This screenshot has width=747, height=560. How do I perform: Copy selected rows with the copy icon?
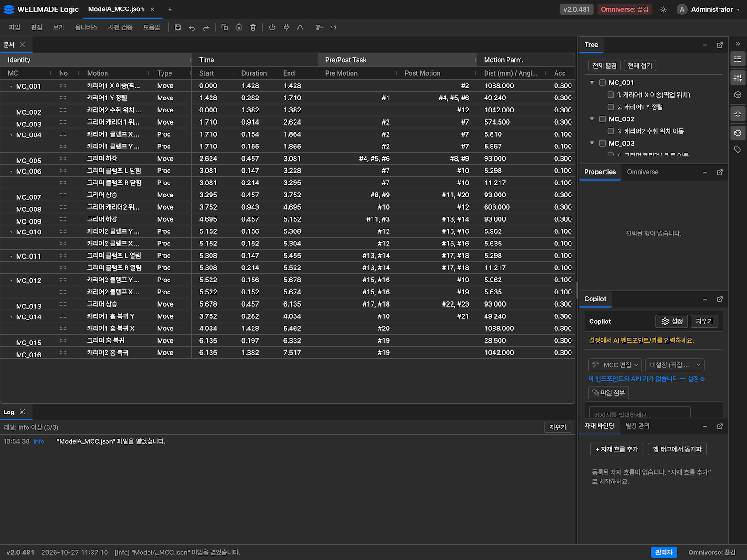(225, 28)
